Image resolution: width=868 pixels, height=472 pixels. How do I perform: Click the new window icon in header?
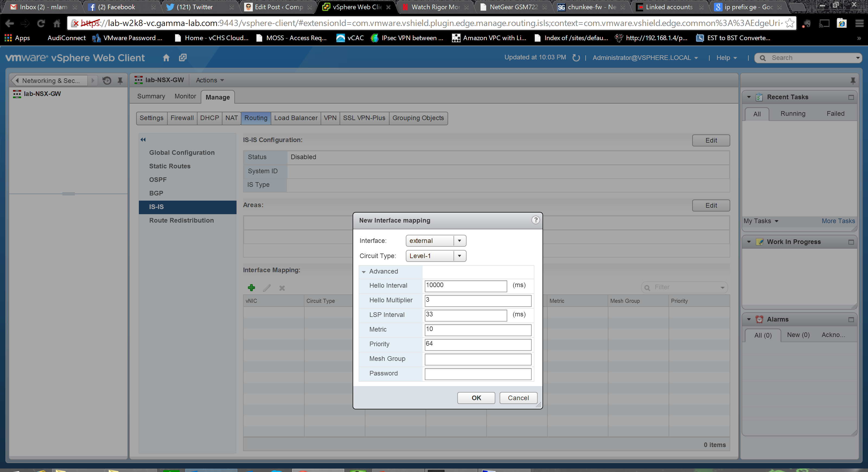point(183,57)
